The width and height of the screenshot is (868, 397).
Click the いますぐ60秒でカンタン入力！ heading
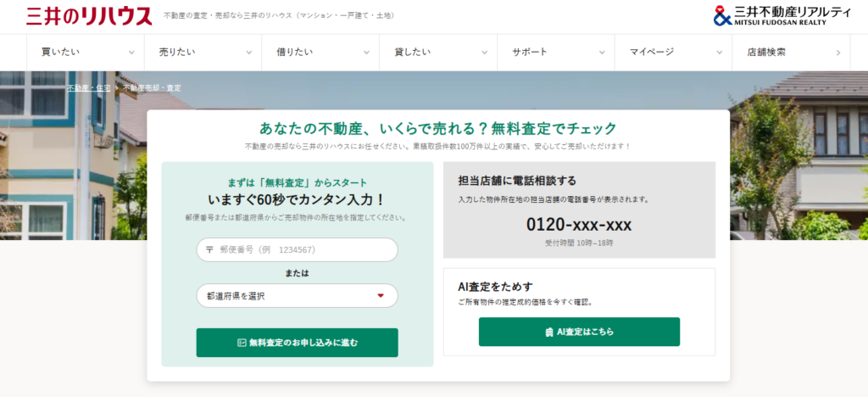(x=297, y=199)
